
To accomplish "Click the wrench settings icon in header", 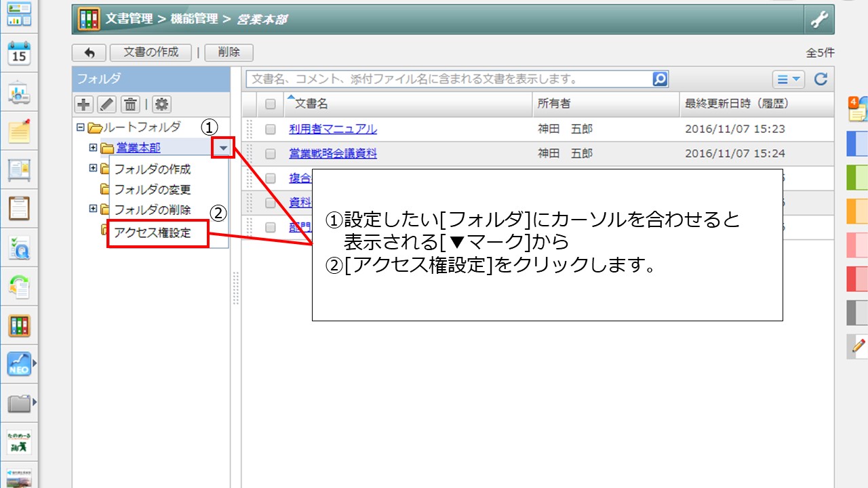I will point(819,20).
